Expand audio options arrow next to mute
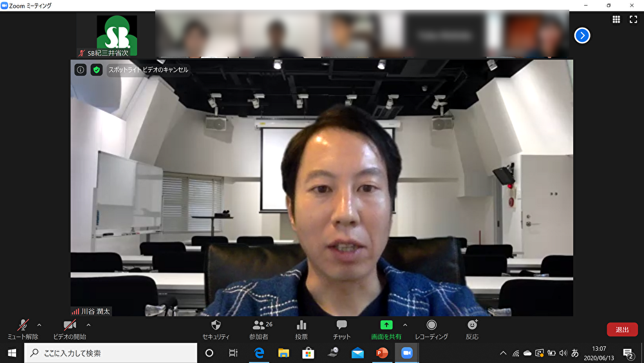The width and height of the screenshot is (644, 363). [x=39, y=325]
